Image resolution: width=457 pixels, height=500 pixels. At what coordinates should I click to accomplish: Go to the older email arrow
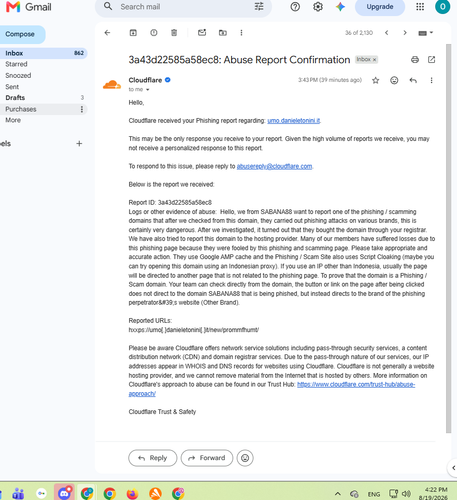405,33
